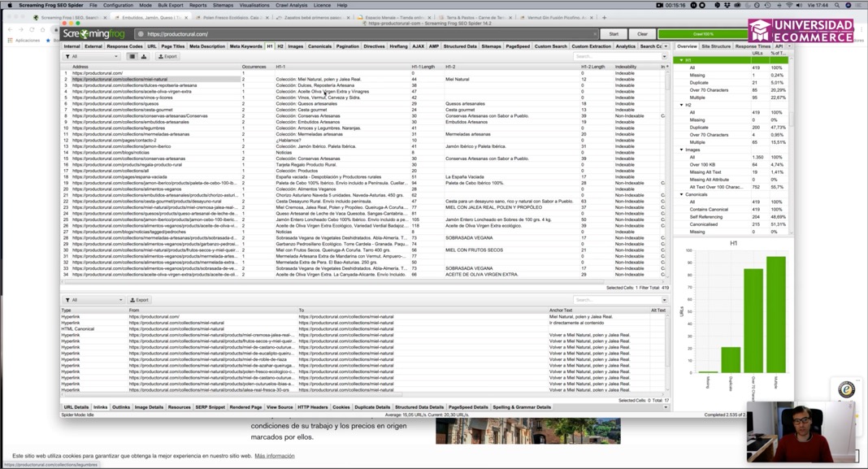The width and height of the screenshot is (868, 469).
Task: Open the browser's home page button
Action: click(42, 29)
